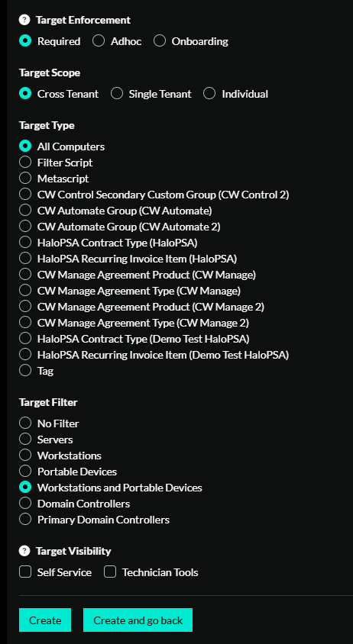Choose Tag target type
This screenshot has width=353, height=644.
(x=25, y=371)
